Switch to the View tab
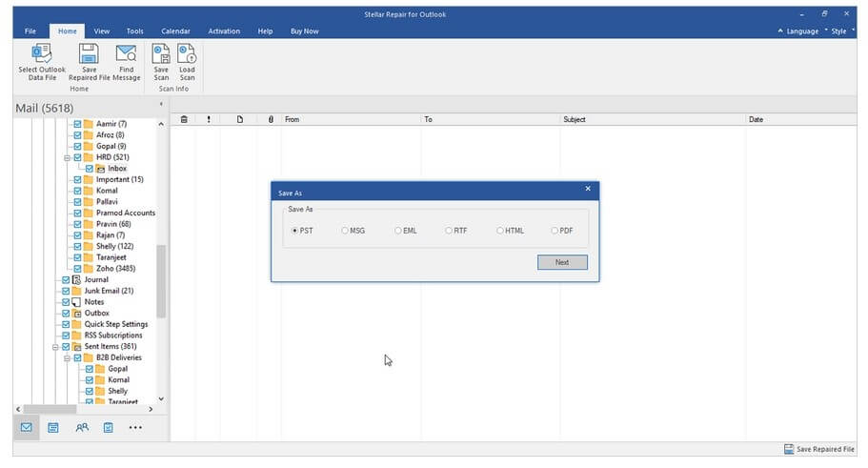This screenshot has width=868, height=468. pos(101,31)
